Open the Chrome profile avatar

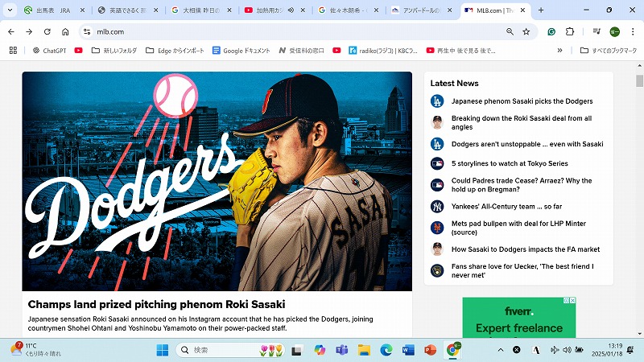[615, 31]
